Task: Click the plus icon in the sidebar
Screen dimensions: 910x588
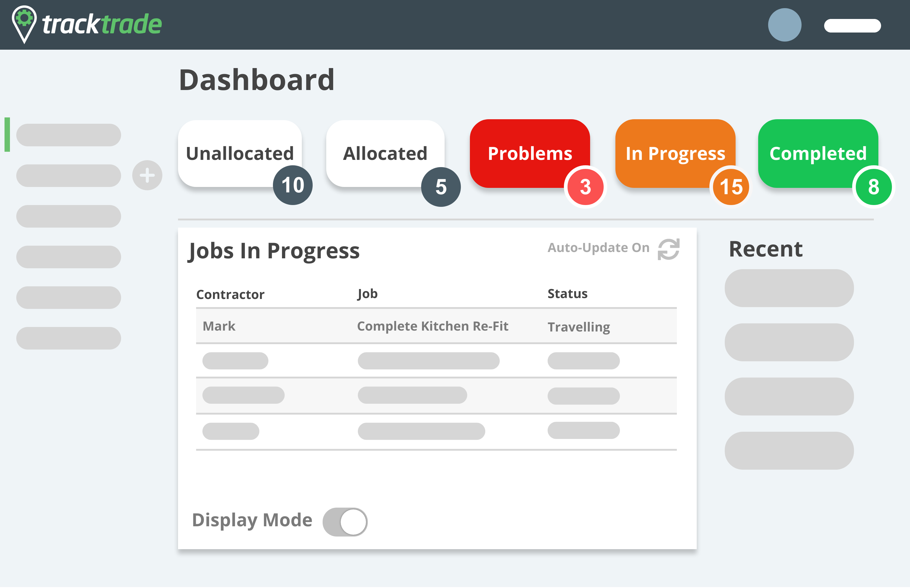Action: pos(147,175)
